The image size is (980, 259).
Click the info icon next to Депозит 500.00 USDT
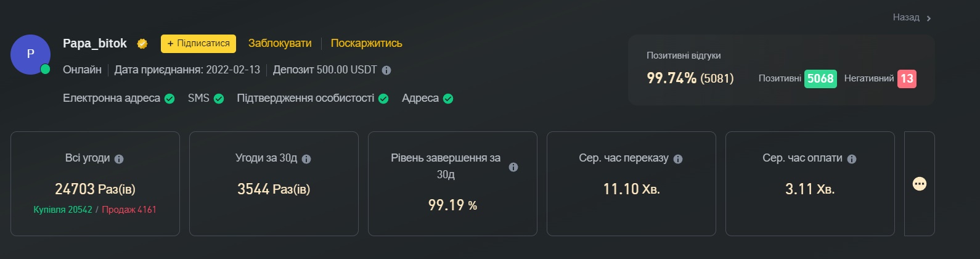coord(386,70)
